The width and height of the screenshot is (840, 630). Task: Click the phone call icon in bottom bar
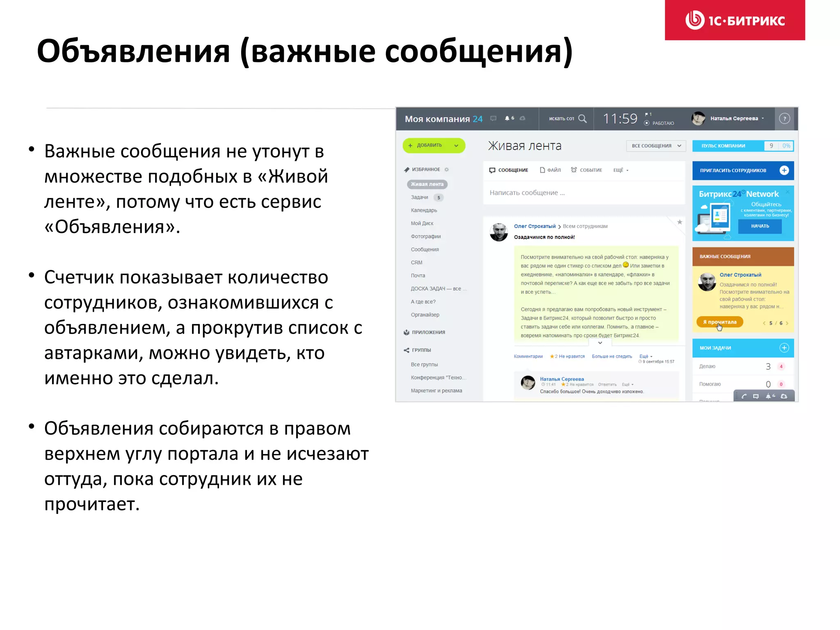(x=744, y=396)
